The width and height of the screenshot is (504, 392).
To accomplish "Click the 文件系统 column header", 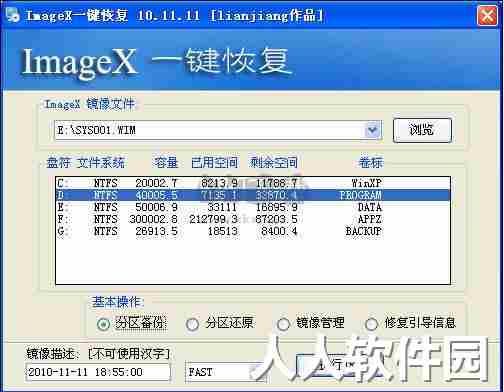I will click(101, 163).
